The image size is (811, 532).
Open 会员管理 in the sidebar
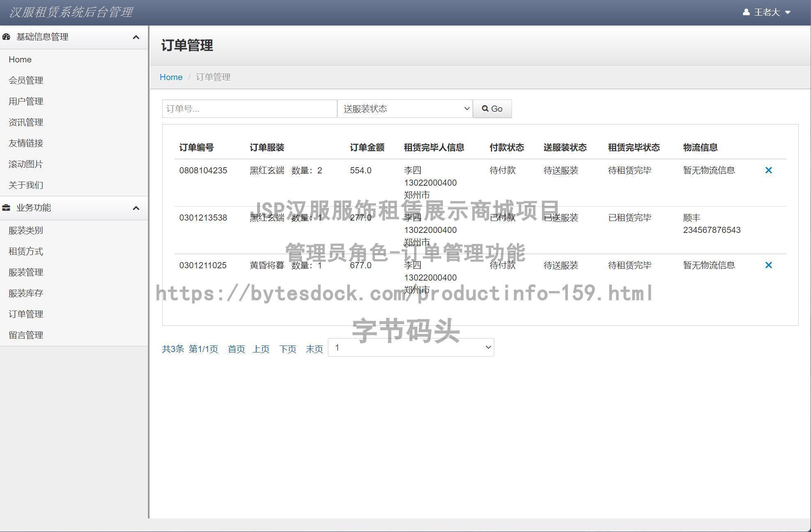click(26, 81)
